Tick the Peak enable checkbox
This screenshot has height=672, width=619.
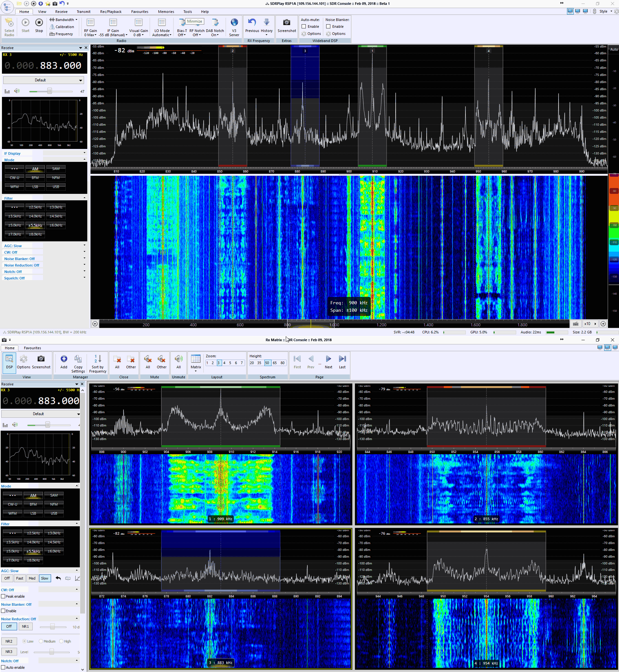click(3, 596)
